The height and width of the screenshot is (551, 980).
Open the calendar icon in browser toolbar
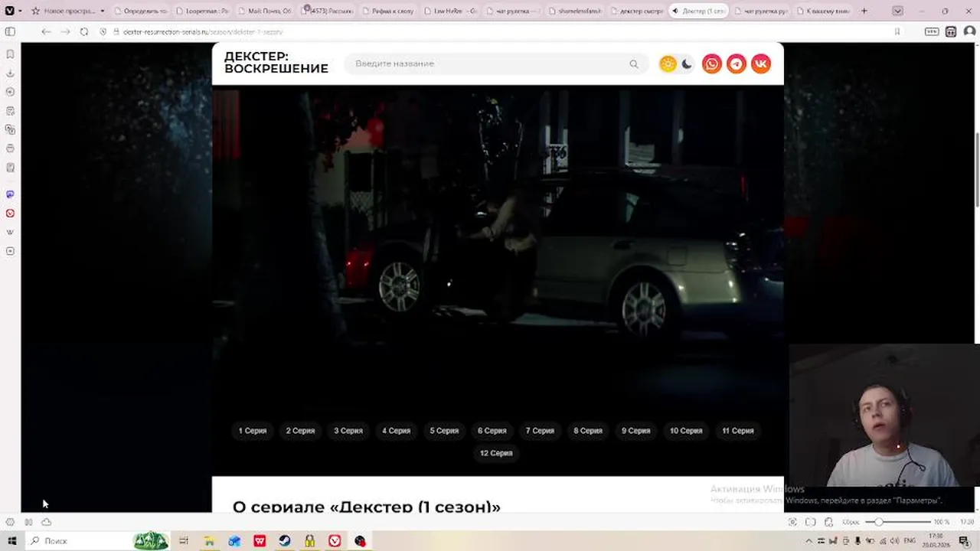[x=950, y=31]
